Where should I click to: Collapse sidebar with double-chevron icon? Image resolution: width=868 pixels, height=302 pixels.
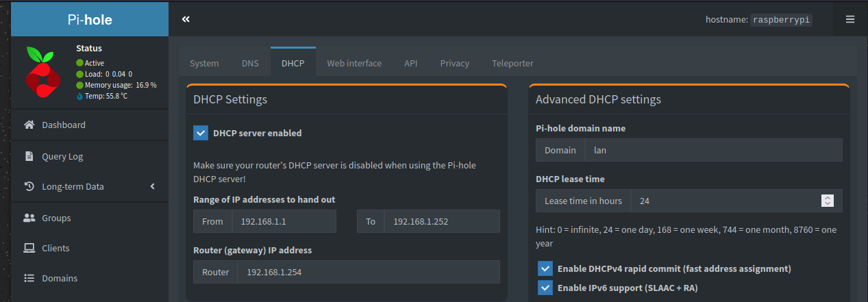[186, 19]
